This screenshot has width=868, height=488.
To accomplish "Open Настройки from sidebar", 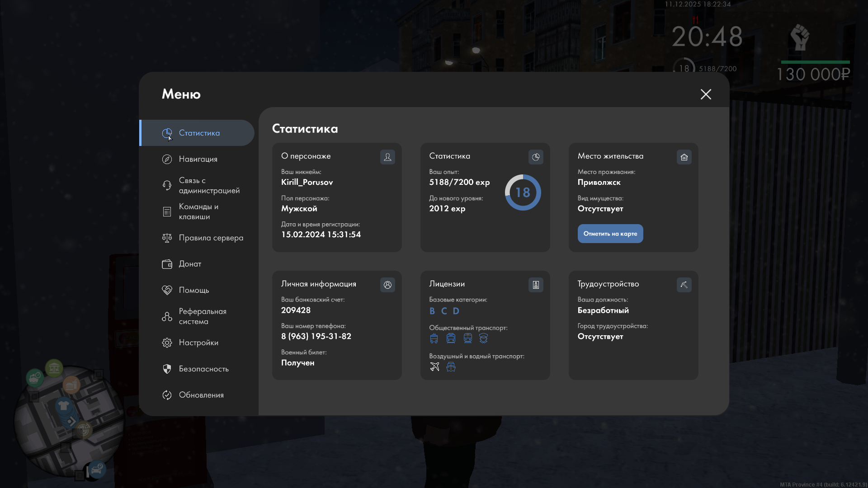I will (198, 343).
